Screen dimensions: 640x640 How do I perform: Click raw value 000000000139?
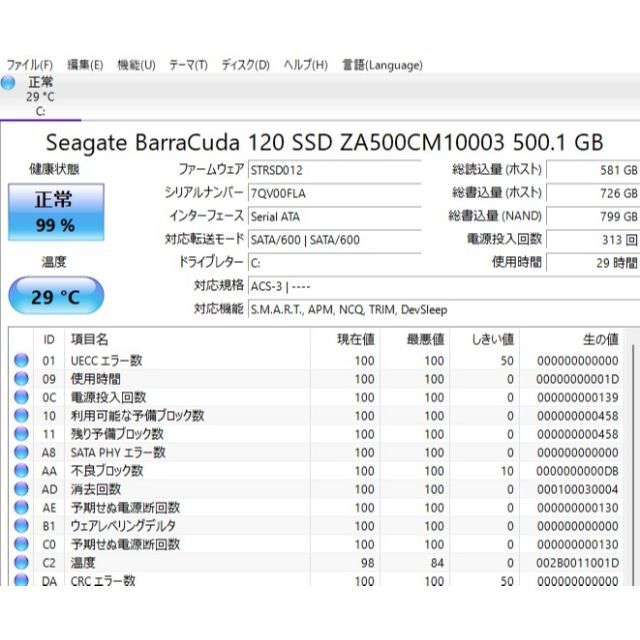coord(578,398)
